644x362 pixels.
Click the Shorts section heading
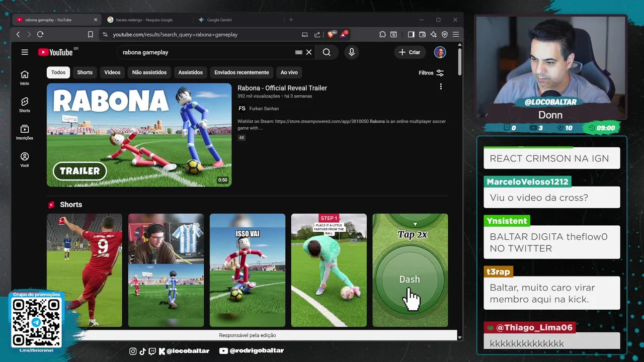pos(71,205)
